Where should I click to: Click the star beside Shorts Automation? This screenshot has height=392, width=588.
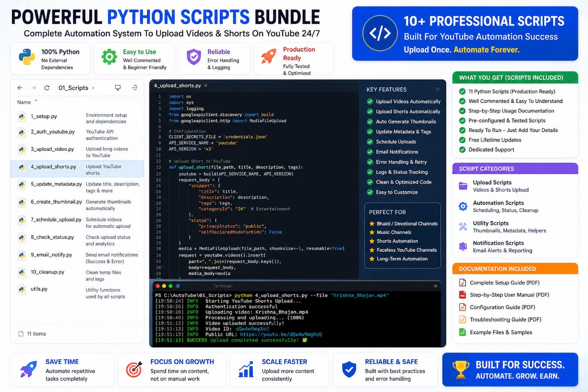point(372,241)
